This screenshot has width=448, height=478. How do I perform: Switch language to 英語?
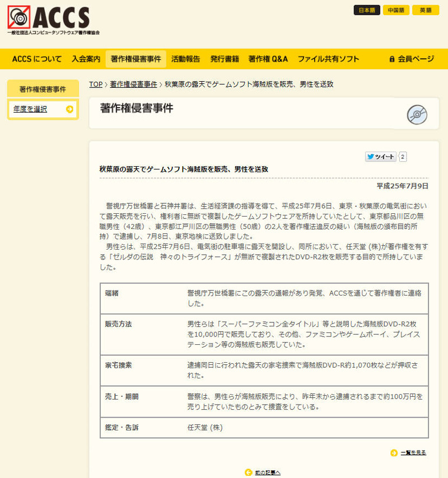(x=426, y=10)
